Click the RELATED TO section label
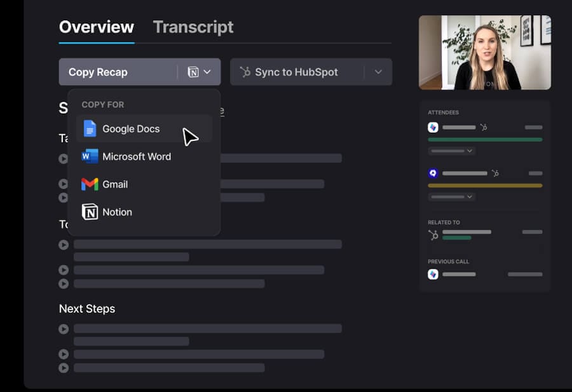This screenshot has height=392, width=572. (444, 222)
